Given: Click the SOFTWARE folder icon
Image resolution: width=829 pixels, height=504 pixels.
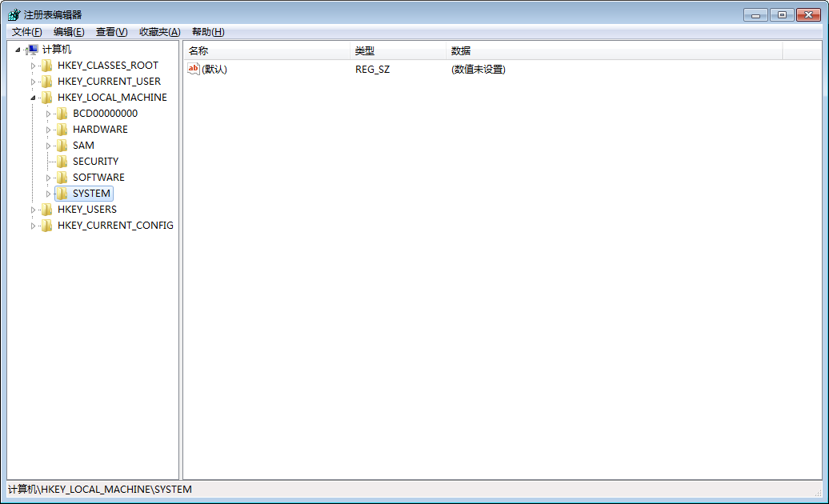Looking at the screenshot, I should (x=62, y=178).
